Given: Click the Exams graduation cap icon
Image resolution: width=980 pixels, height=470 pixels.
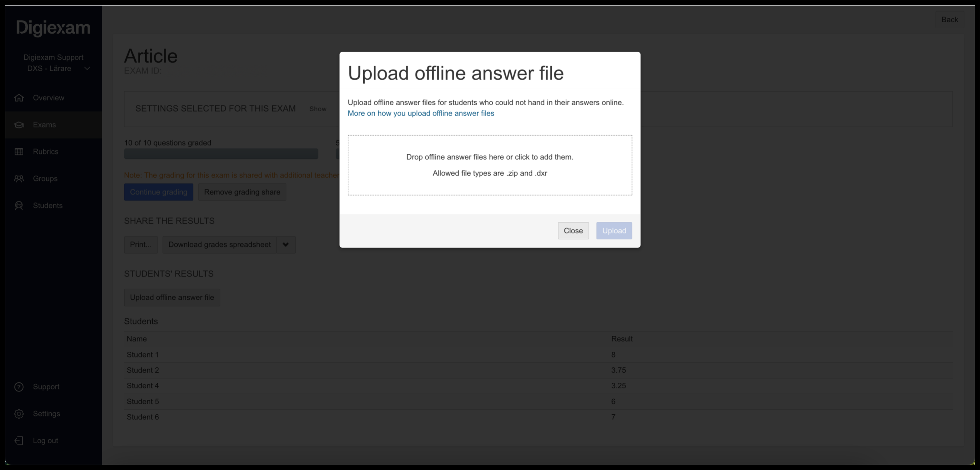Looking at the screenshot, I should (19, 125).
